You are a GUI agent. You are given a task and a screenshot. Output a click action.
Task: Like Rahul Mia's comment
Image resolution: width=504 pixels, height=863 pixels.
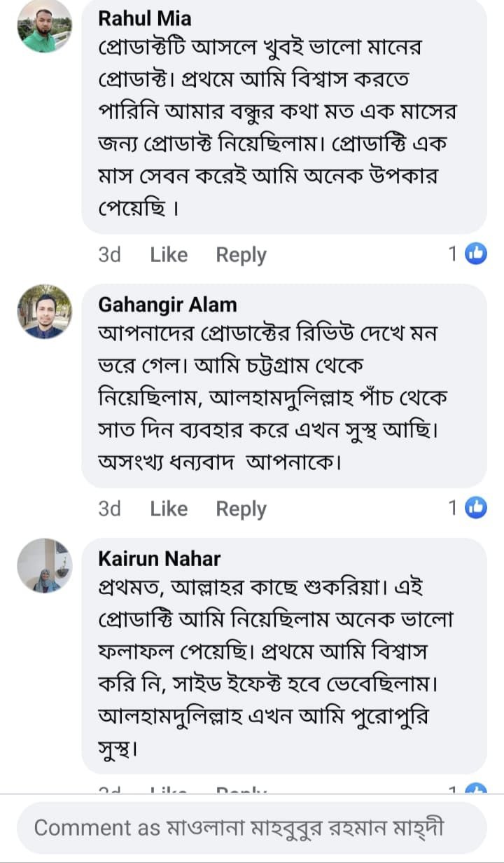[169, 255]
